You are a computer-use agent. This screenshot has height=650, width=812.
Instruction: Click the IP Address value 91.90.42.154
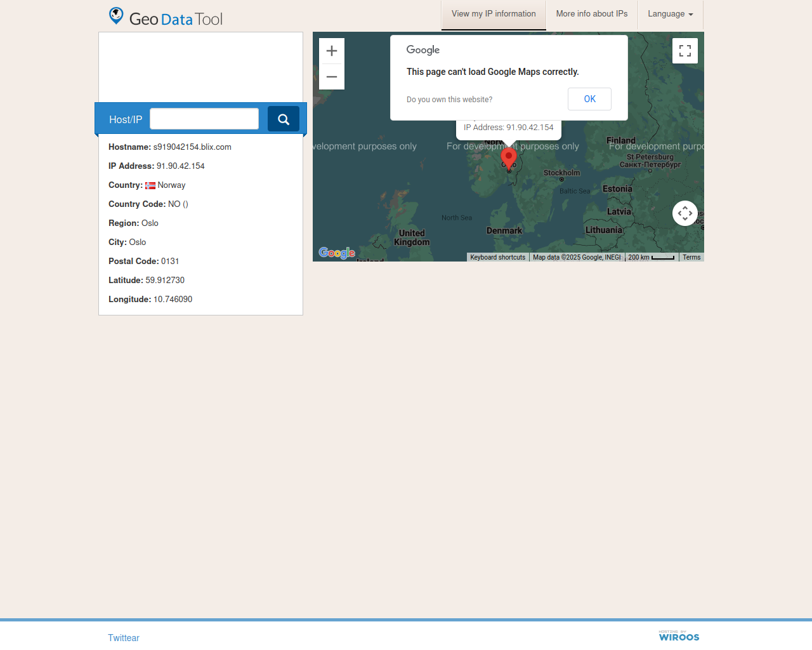point(181,166)
